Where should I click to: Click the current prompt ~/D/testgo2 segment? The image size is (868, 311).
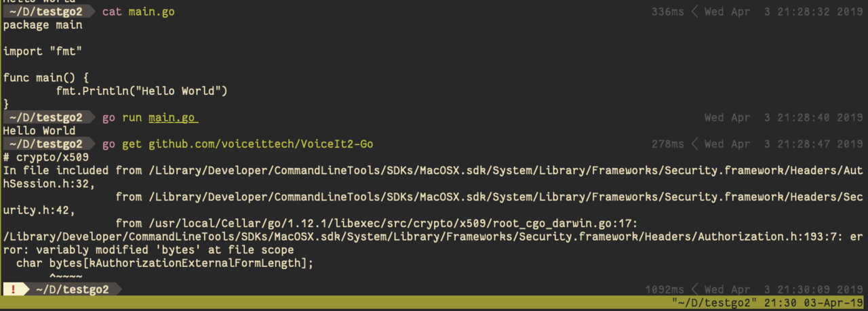[x=72, y=289]
